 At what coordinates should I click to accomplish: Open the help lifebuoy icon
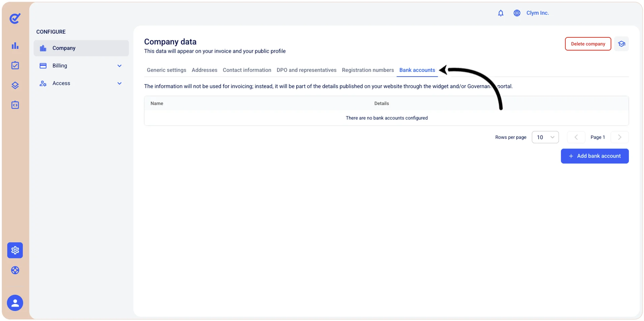pyautogui.click(x=15, y=270)
